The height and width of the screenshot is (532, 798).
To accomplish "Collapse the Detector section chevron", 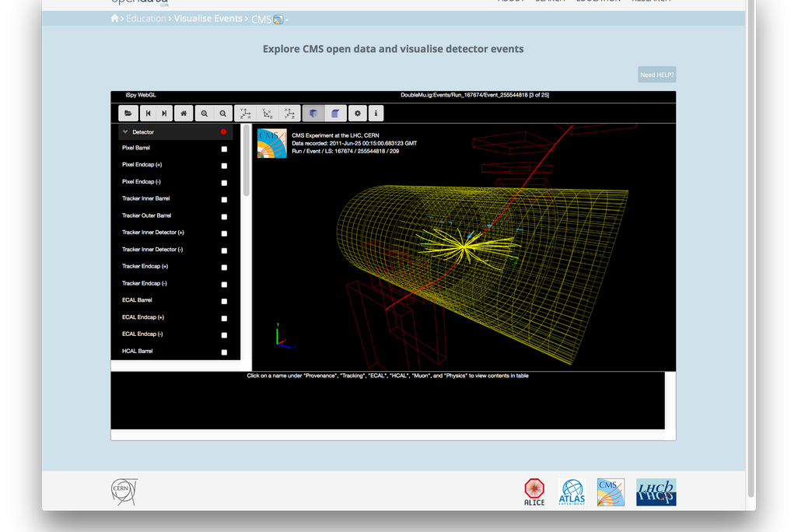I will click(125, 132).
